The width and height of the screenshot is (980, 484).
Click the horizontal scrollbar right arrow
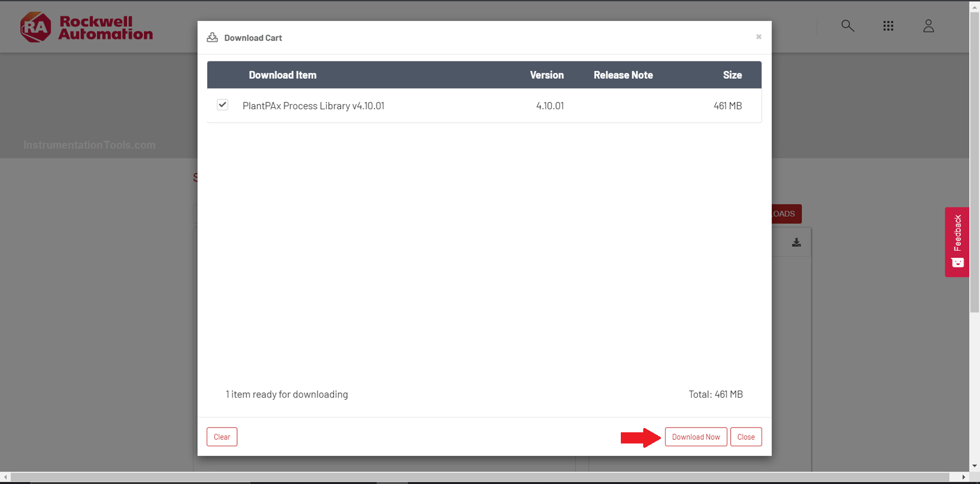963,477
